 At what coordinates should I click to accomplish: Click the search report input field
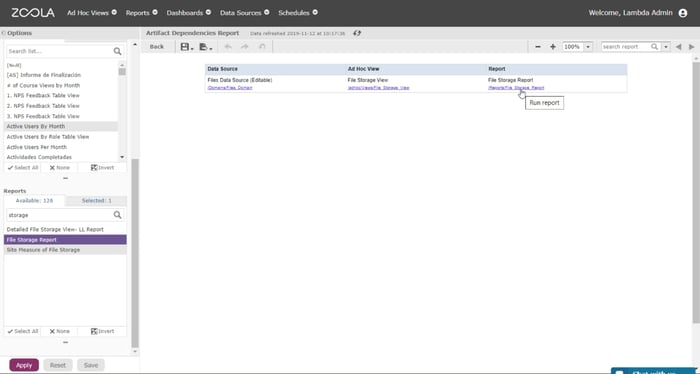tap(625, 47)
